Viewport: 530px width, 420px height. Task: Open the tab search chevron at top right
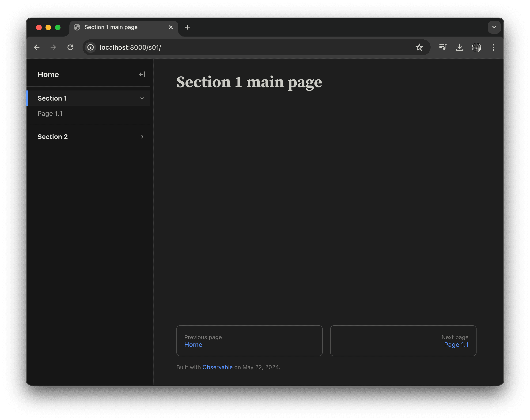(494, 27)
